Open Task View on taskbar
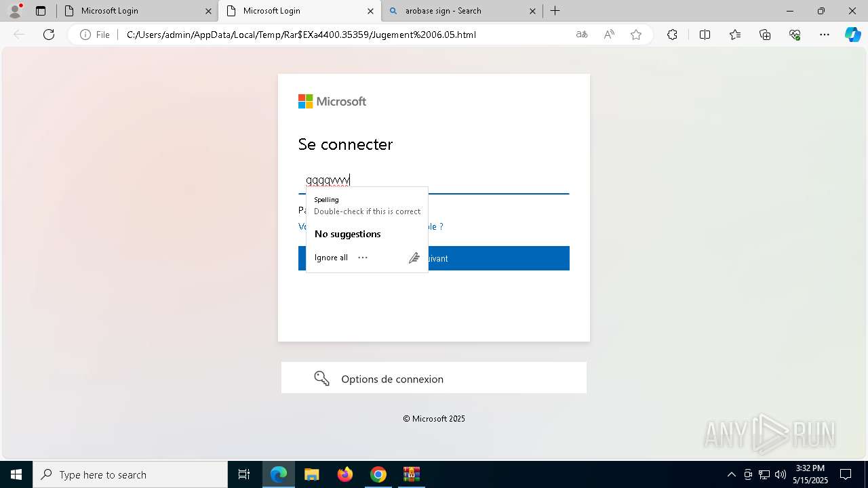868x488 pixels. click(x=244, y=474)
